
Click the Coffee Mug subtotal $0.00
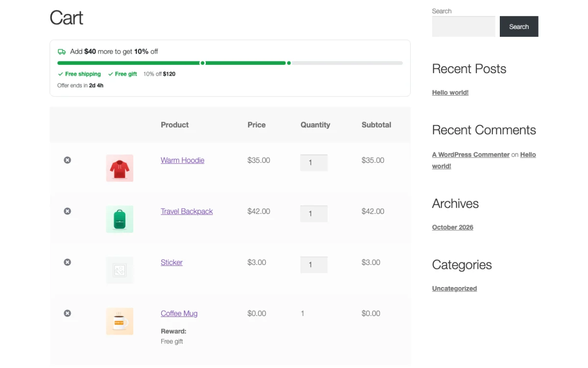[371, 314]
